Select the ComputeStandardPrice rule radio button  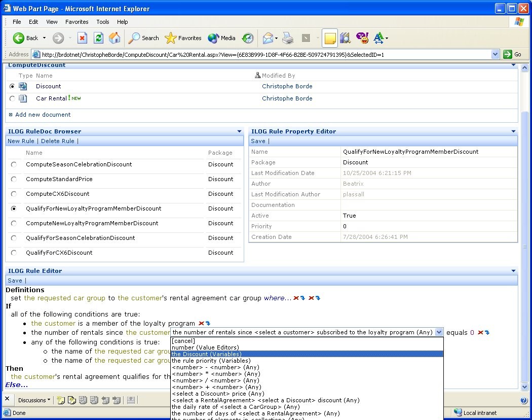[x=14, y=179]
